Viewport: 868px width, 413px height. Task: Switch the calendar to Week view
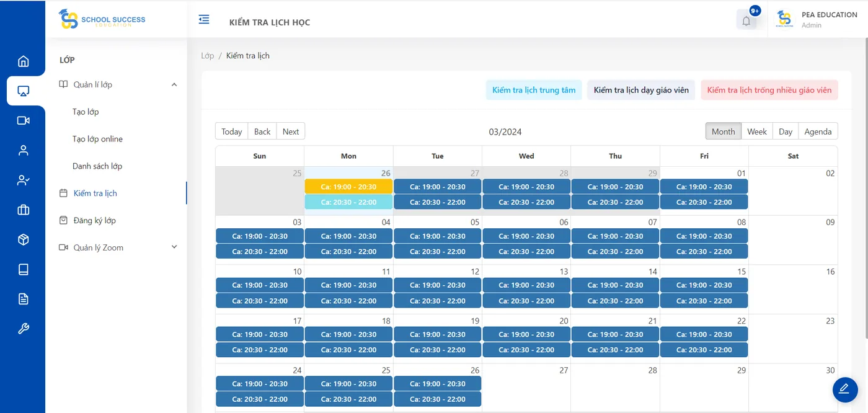757,131
